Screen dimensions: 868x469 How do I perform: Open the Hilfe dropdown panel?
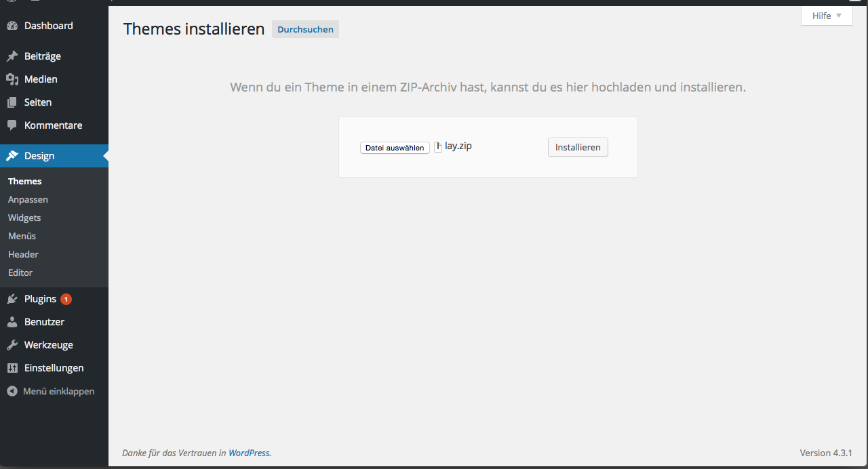[826, 16]
